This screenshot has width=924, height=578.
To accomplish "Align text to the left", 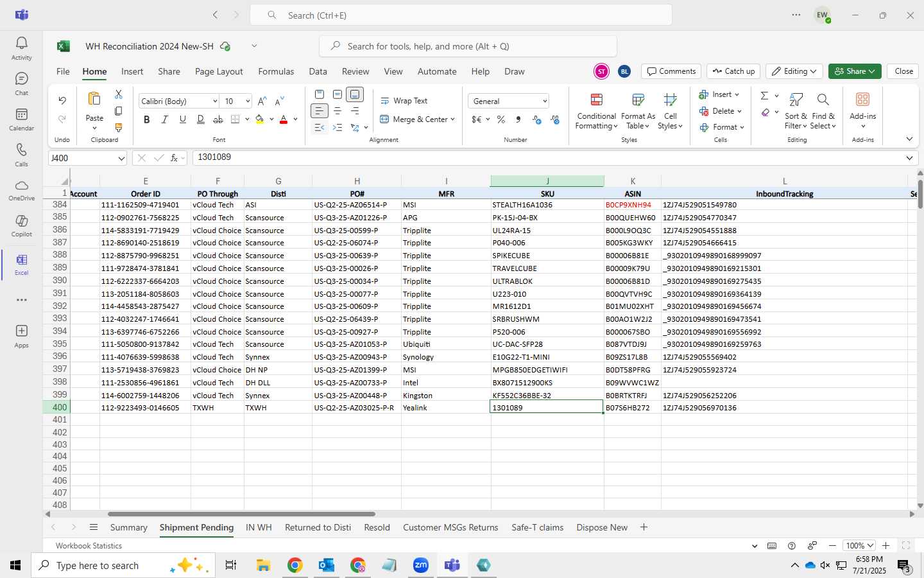I will tap(320, 111).
